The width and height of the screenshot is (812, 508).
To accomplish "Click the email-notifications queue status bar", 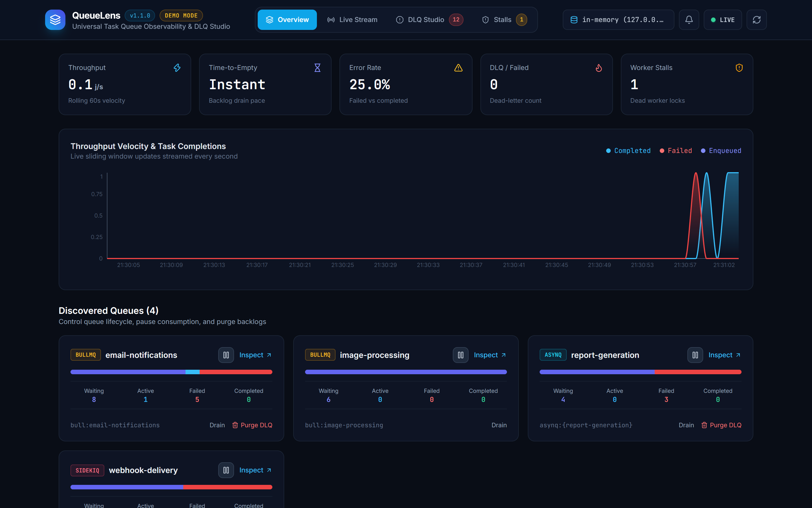I will pyautogui.click(x=171, y=372).
